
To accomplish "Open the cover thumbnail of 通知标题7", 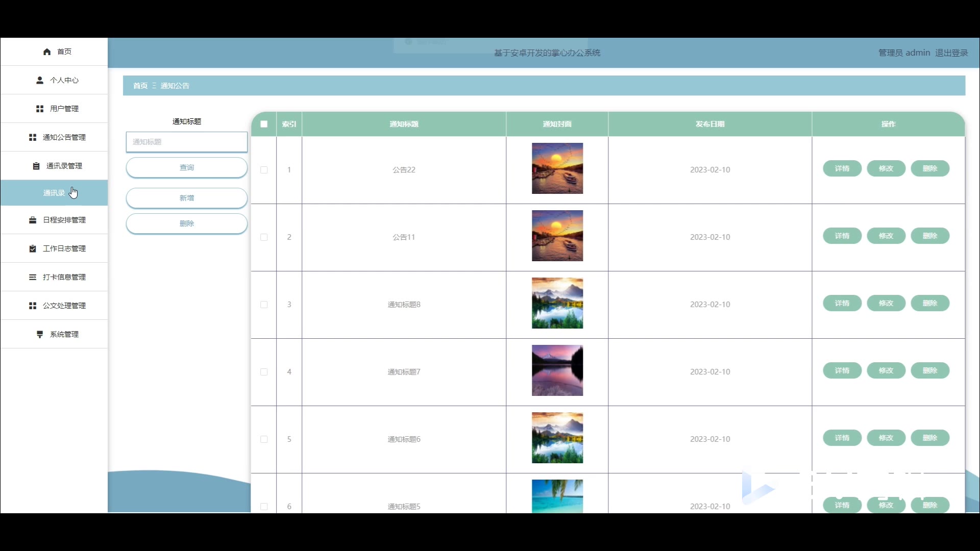I will [x=557, y=370].
